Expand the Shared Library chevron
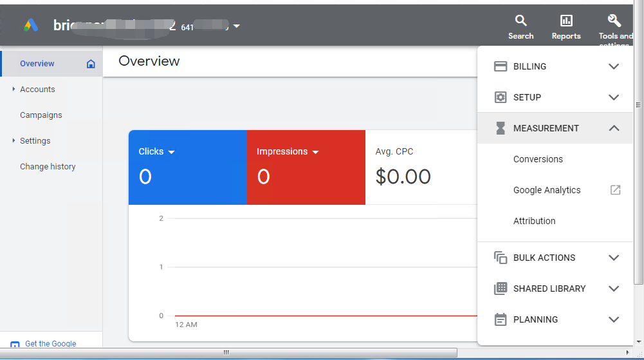This screenshot has height=360, width=644. tap(614, 289)
